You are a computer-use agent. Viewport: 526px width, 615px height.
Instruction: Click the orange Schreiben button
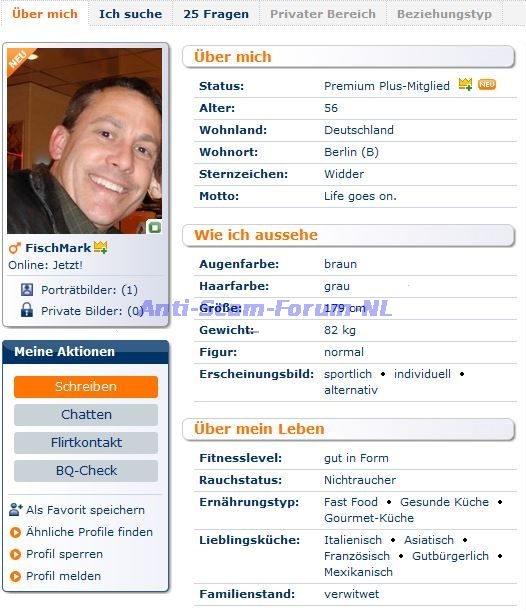[x=86, y=387]
